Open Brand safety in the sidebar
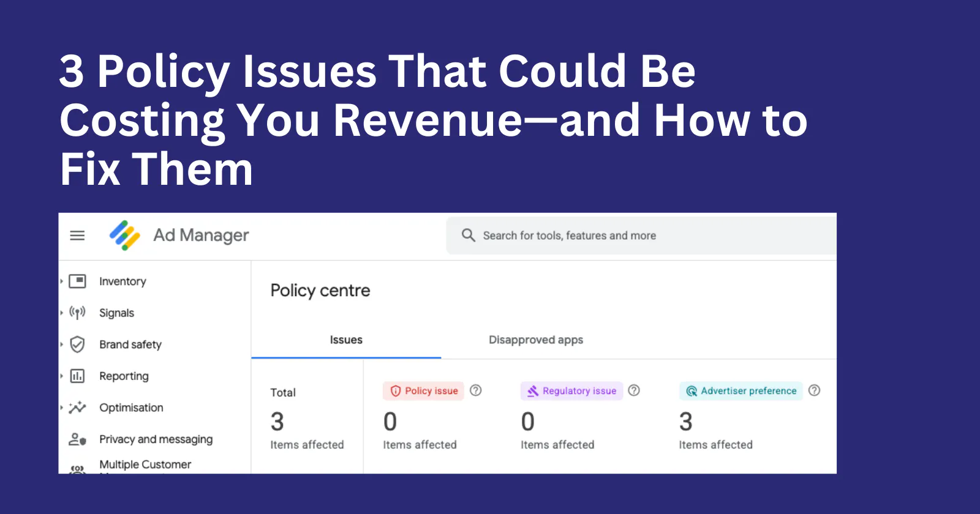 (130, 345)
